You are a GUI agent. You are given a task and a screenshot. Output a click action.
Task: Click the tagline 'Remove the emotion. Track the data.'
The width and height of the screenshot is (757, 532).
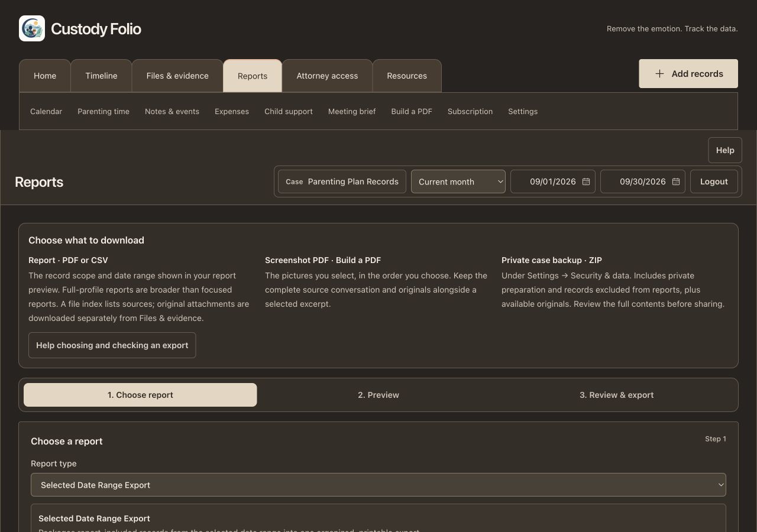672,28
